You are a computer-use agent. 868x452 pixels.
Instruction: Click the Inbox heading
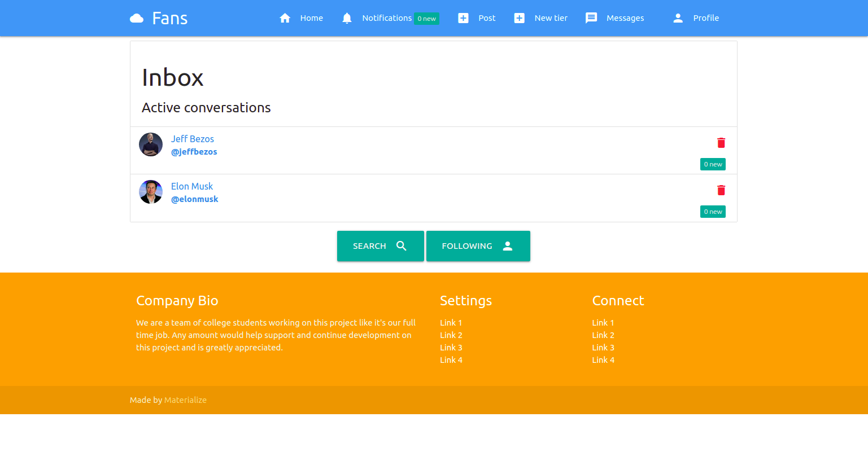(x=173, y=77)
